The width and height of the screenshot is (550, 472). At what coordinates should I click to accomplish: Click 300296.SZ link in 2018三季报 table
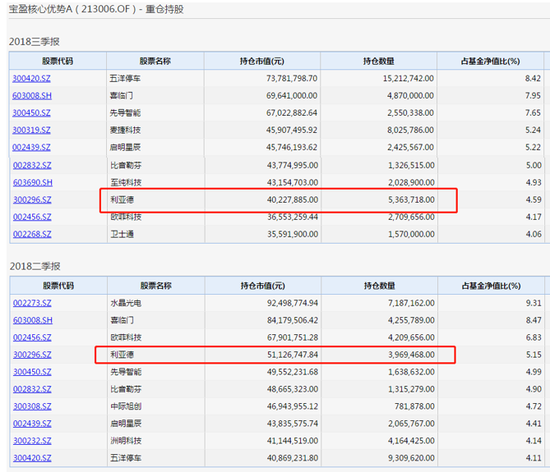click(x=32, y=200)
